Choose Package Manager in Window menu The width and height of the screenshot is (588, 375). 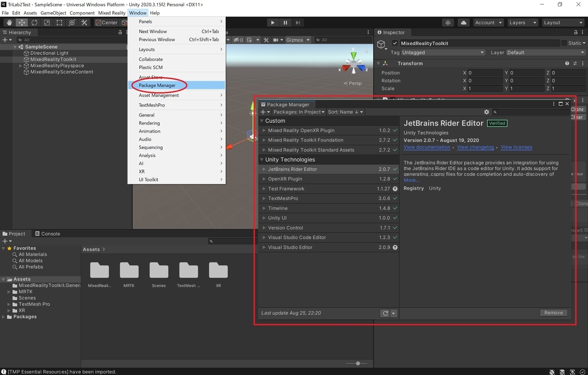[176, 86]
